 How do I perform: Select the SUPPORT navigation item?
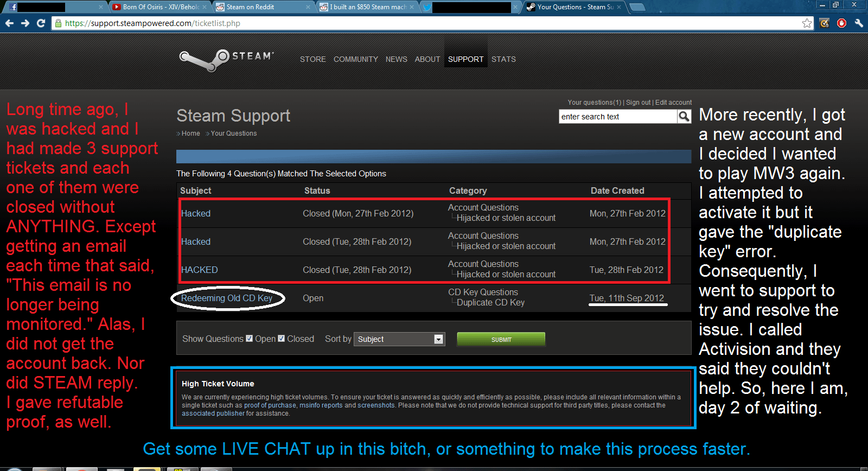[466, 59]
